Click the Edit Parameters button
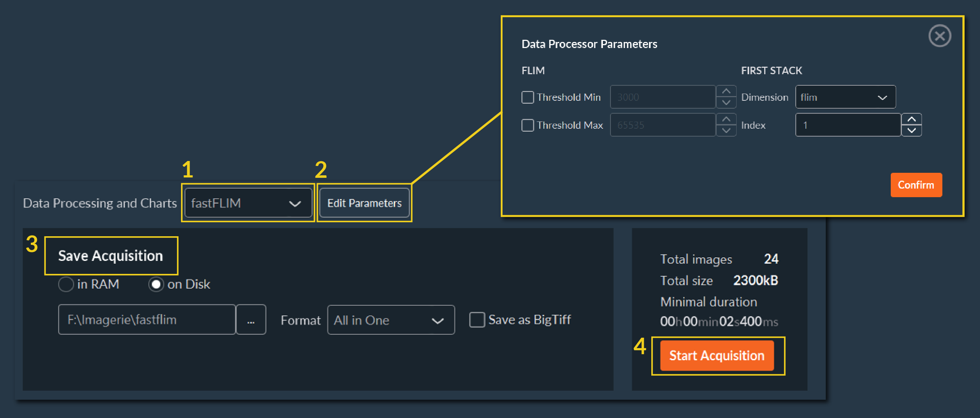 (x=364, y=203)
